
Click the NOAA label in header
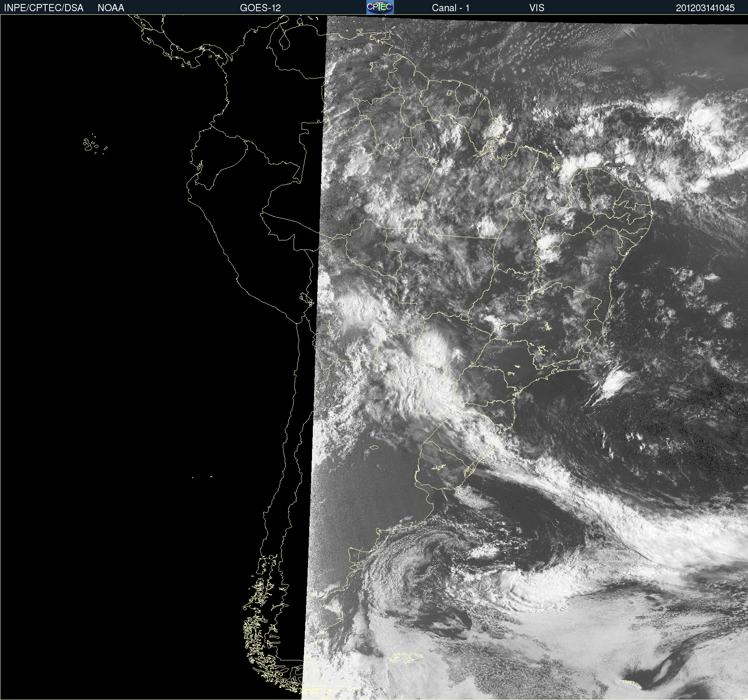pos(111,8)
